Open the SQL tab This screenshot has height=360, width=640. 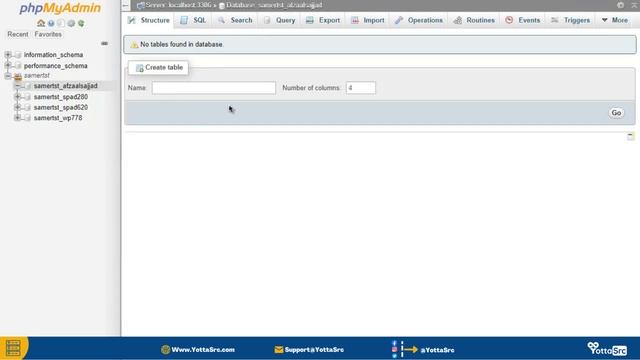coord(193,20)
